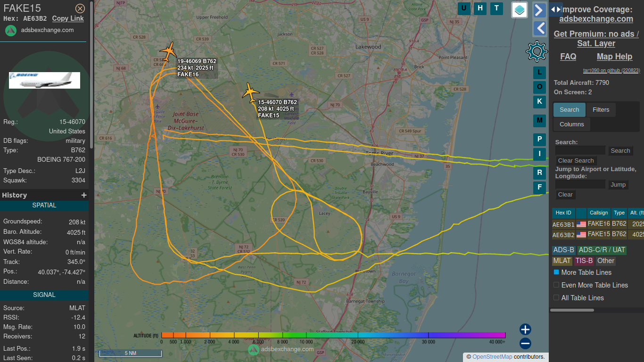644x362 pixels.
Task: Focus the aircraft Search input field
Action: [580, 150]
